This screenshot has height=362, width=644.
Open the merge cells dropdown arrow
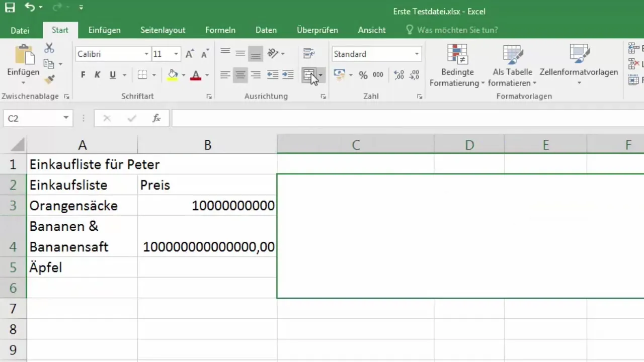320,75
